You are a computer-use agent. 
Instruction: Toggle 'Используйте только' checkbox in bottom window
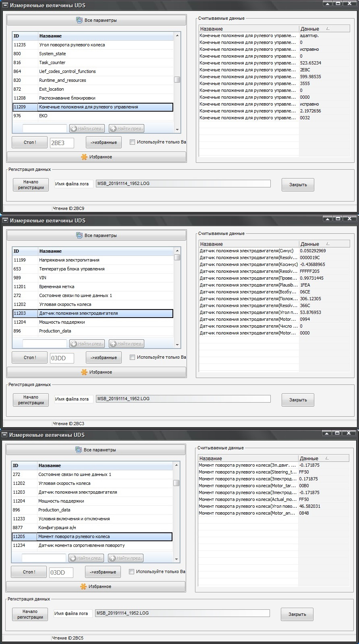[x=131, y=571]
